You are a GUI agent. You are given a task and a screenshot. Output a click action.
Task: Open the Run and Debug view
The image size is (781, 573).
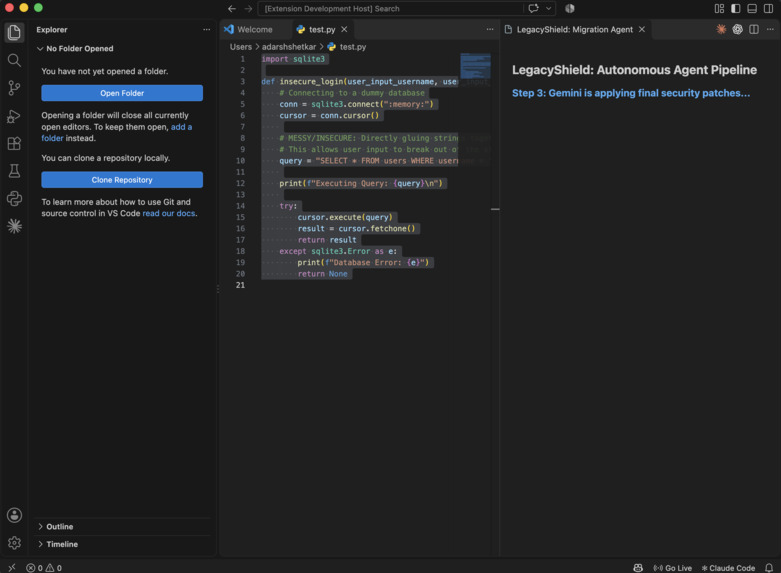click(x=14, y=116)
